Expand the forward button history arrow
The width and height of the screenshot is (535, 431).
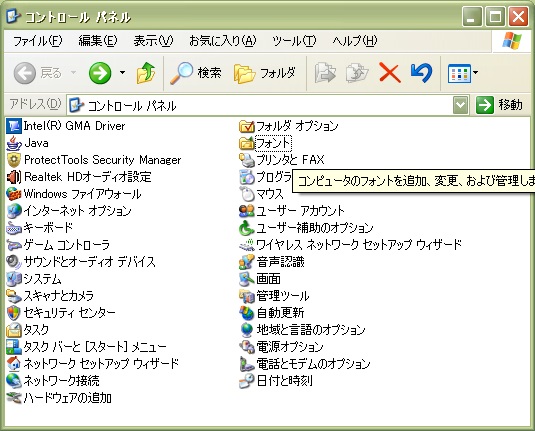tap(122, 73)
